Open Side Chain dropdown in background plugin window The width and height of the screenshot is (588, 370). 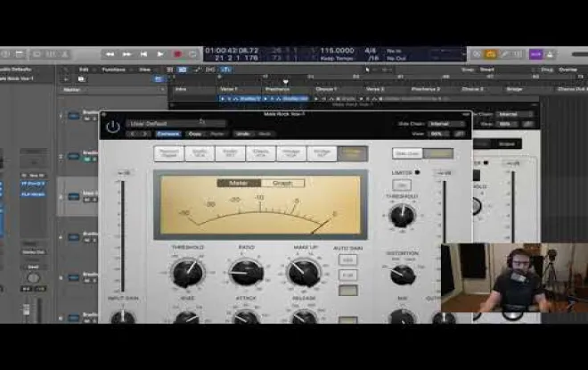click(x=514, y=114)
